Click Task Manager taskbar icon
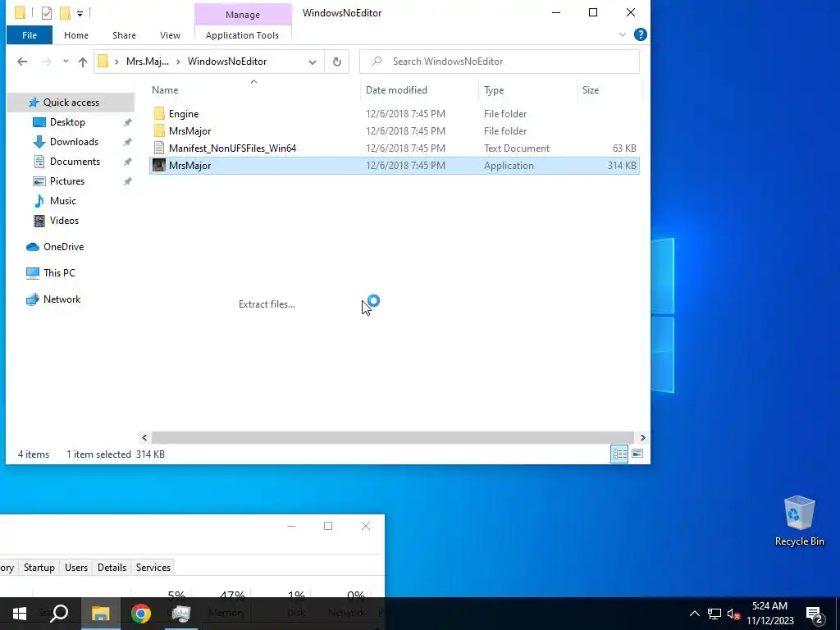This screenshot has height=630, width=840. tap(181, 614)
